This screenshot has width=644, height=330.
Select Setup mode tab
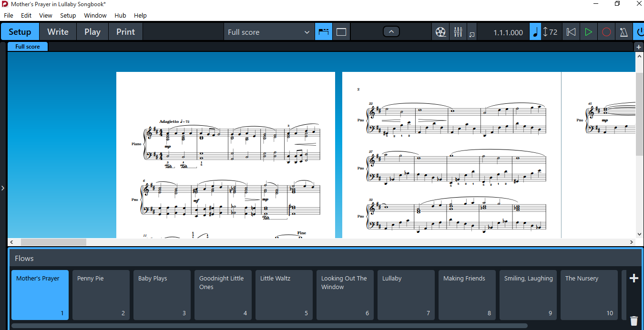20,32
